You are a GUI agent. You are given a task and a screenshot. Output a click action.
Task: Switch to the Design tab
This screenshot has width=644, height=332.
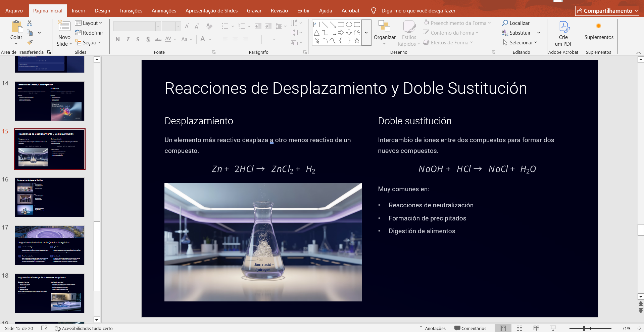click(102, 11)
